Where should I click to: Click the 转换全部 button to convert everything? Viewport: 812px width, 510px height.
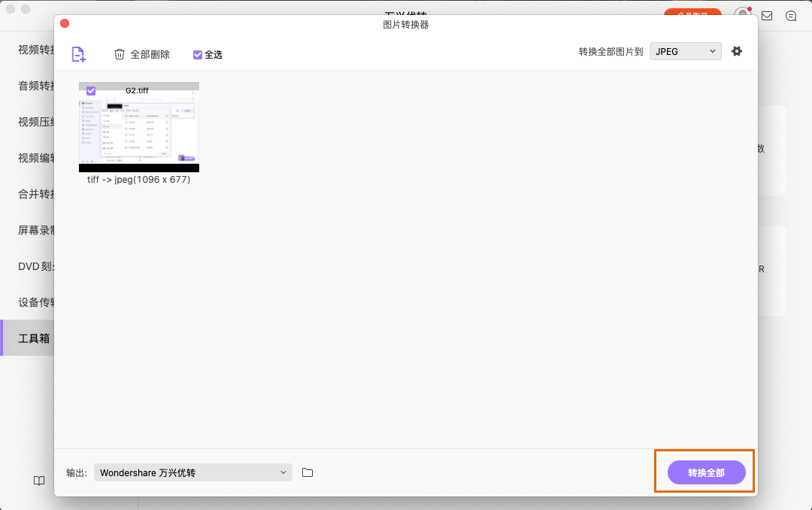coord(704,472)
